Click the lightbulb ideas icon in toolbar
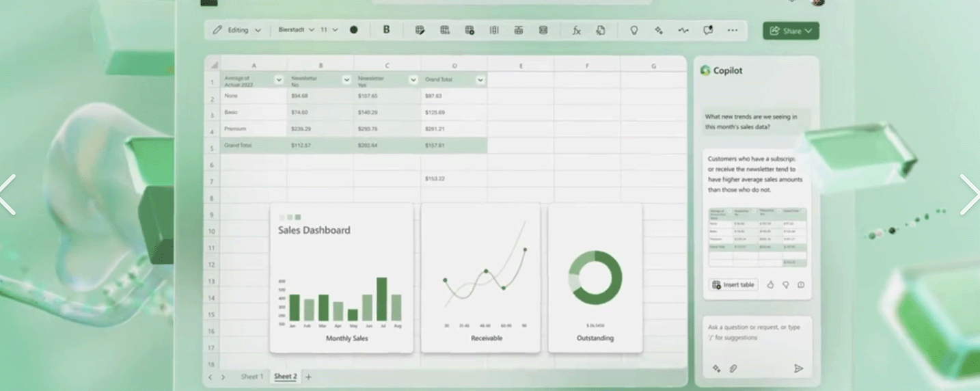Image resolution: width=980 pixels, height=391 pixels. (x=634, y=30)
